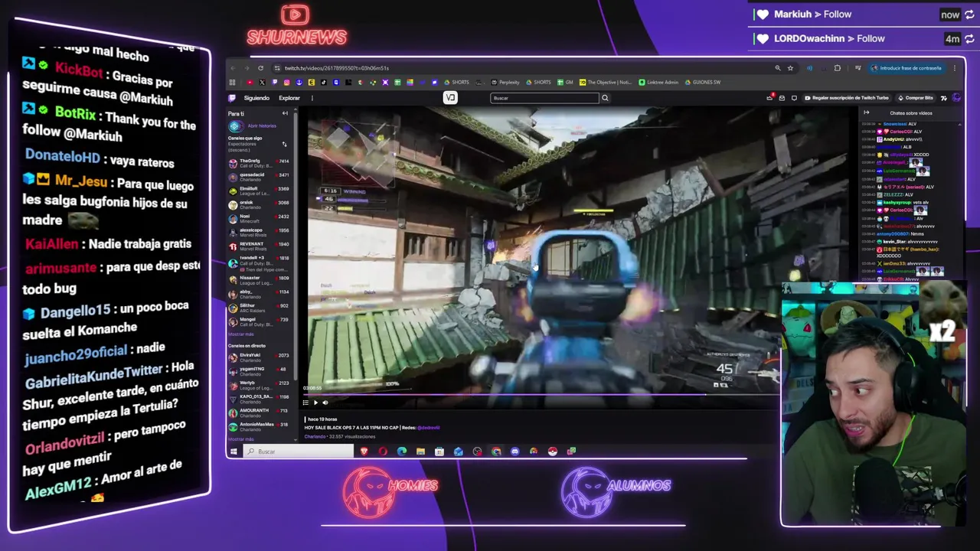Open Microsoft Store from taskbar
Screen dimensions: 980x551
pos(439,452)
